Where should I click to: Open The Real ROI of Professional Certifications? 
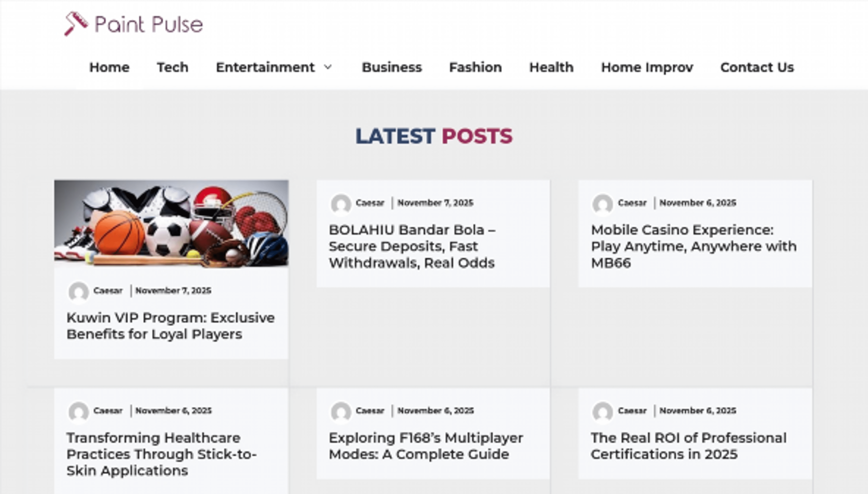point(689,446)
